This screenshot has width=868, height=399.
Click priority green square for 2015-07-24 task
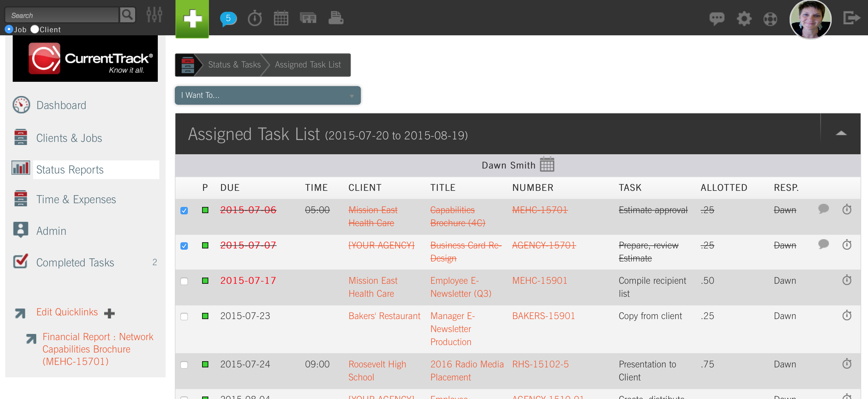[205, 364]
